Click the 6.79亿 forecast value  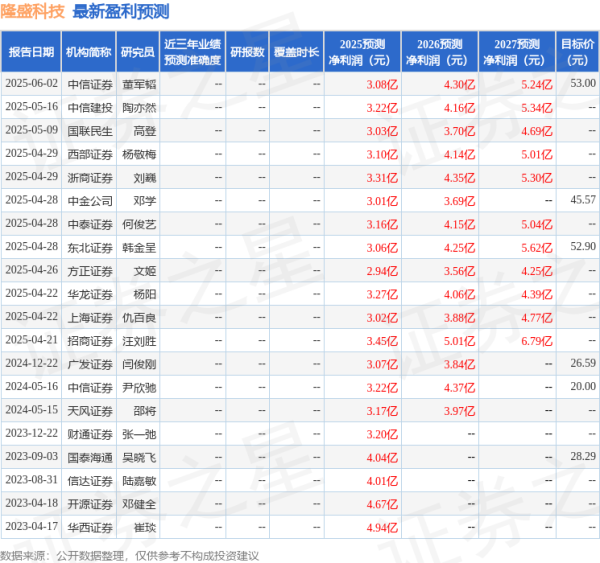535,339
